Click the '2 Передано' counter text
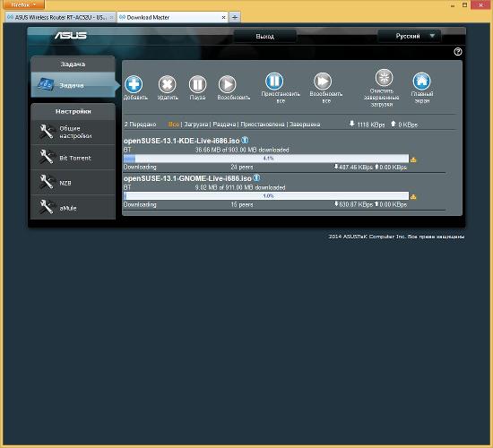This screenshot has width=493, height=448. point(140,125)
